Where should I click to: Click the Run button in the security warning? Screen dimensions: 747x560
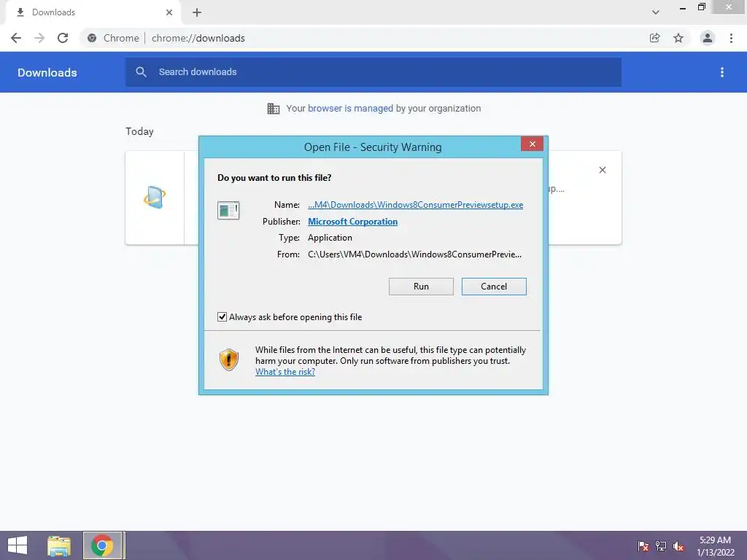(x=421, y=287)
